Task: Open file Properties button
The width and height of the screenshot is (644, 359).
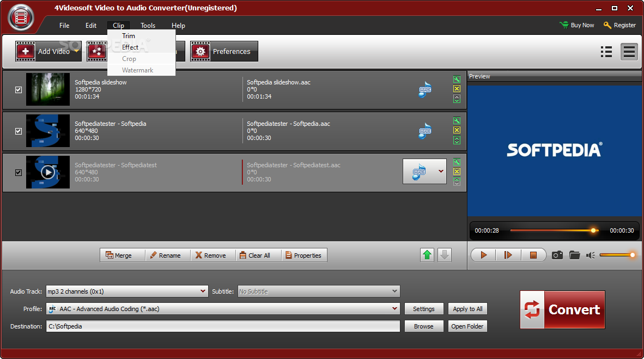Action: coord(305,255)
